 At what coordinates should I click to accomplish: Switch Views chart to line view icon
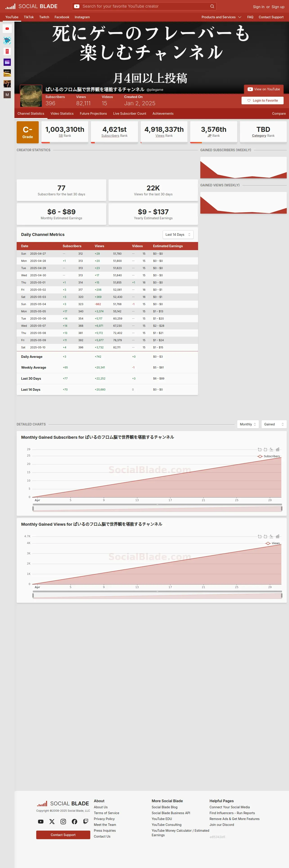pos(271,536)
